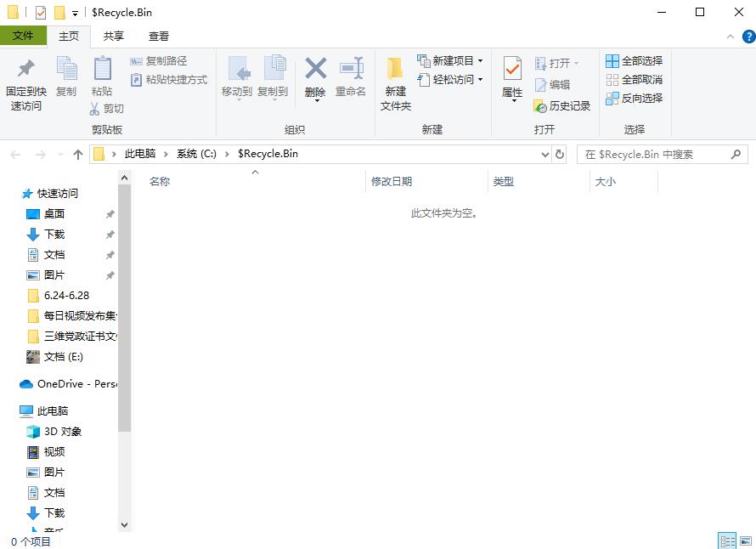756x549 pixels.
Task: Open the Properties (属性) icon
Action: [x=511, y=78]
